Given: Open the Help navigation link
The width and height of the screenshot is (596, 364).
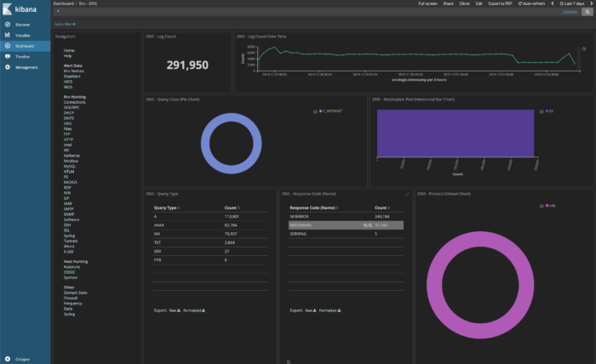Looking at the screenshot, I should 67,56.
